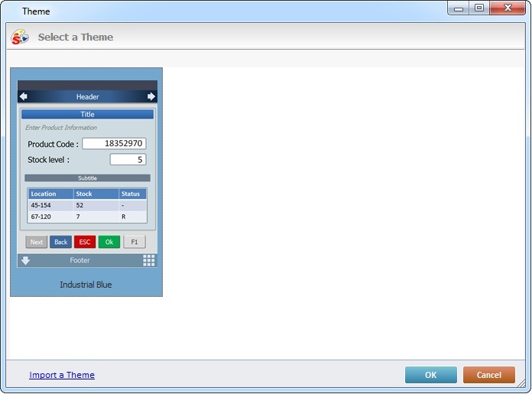Viewport: 532px width, 394px height.
Task: Maximize the Theme dialog window
Action: coord(479,8)
